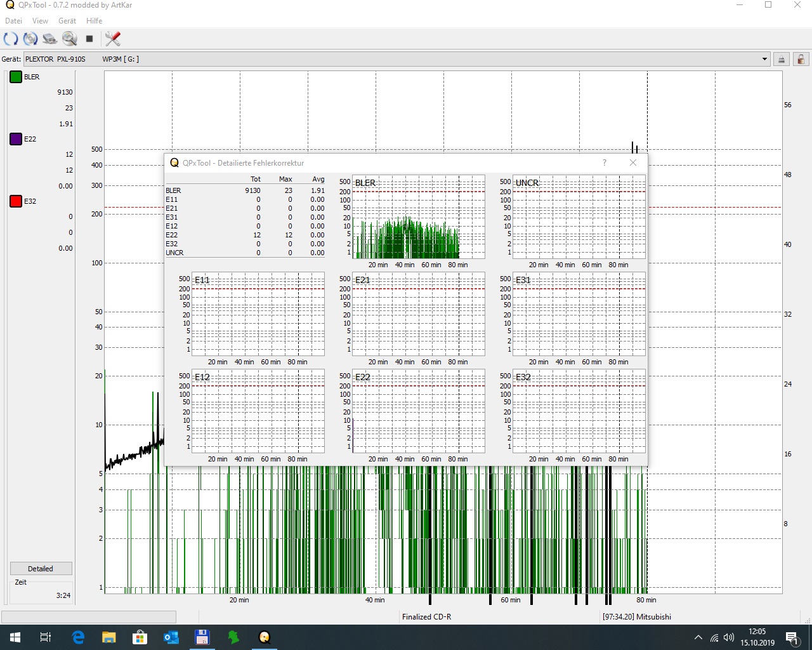The height and width of the screenshot is (650, 812).
Task: Switch to QPxTool taskbar button
Action: coord(265,637)
